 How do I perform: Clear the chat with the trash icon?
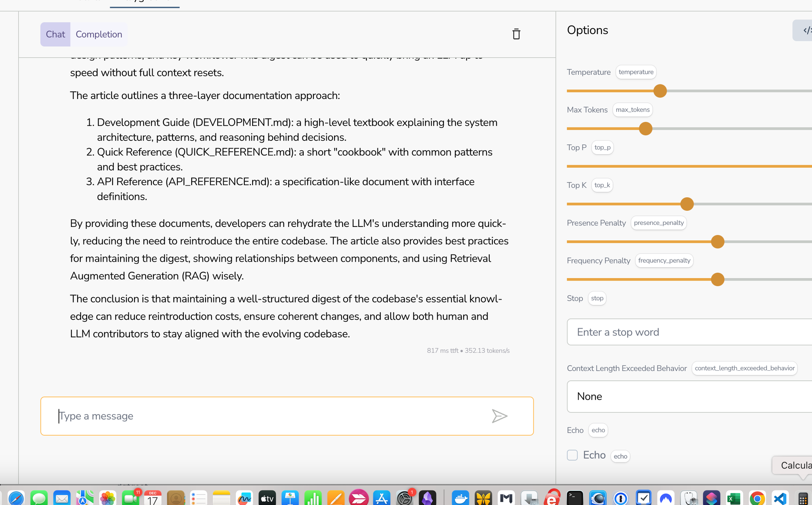516,34
